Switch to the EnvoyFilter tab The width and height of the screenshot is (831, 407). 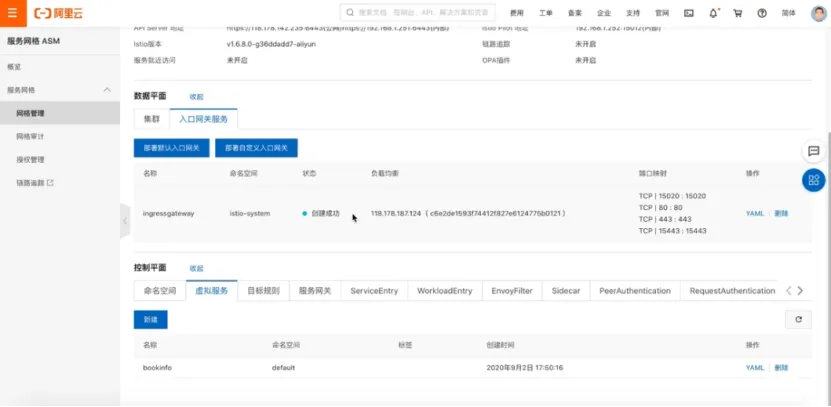click(x=512, y=291)
